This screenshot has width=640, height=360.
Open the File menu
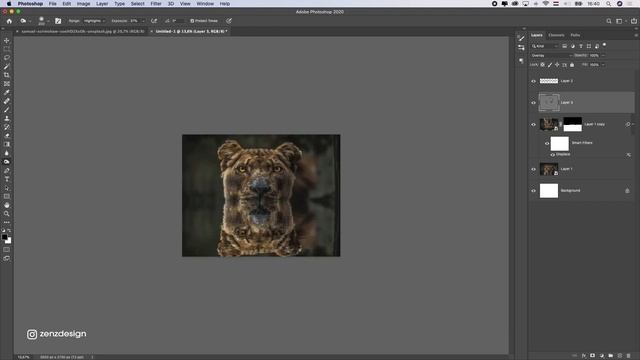[x=53, y=4]
